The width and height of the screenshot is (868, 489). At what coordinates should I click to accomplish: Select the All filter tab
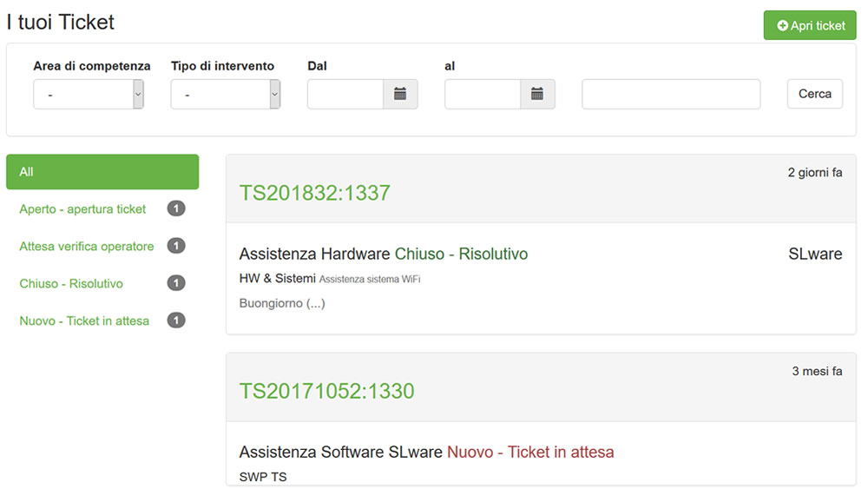point(102,172)
